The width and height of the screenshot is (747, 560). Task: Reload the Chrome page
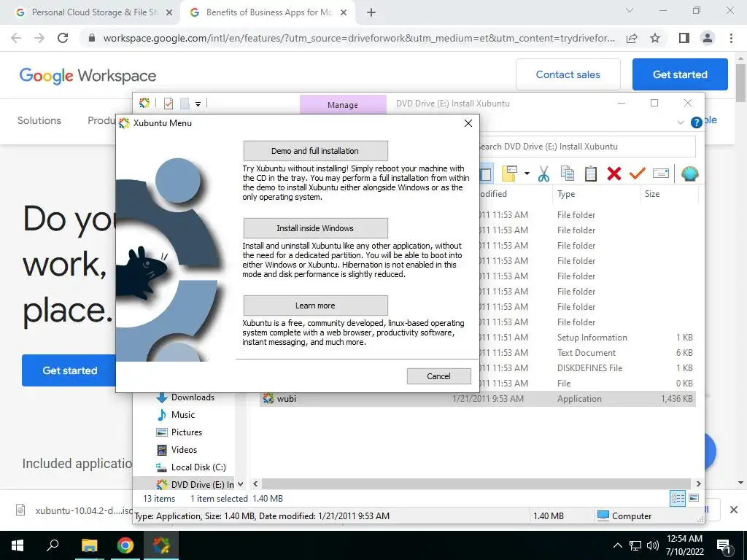coord(63,38)
